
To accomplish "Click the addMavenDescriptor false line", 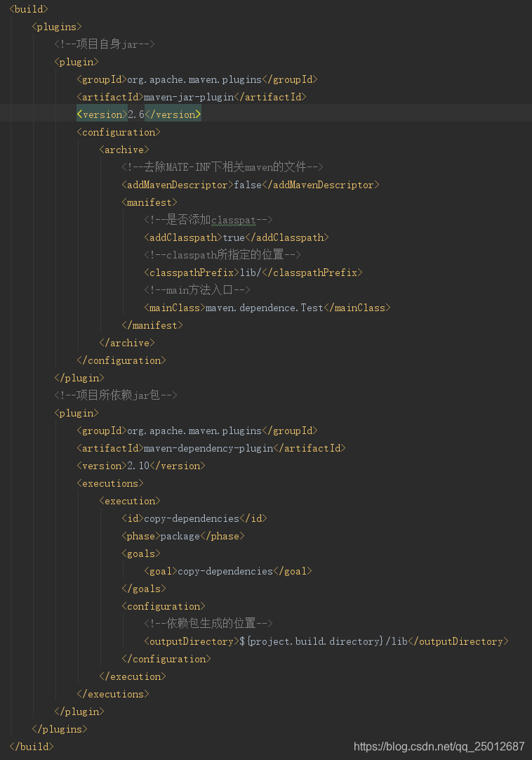I will 251,185.
